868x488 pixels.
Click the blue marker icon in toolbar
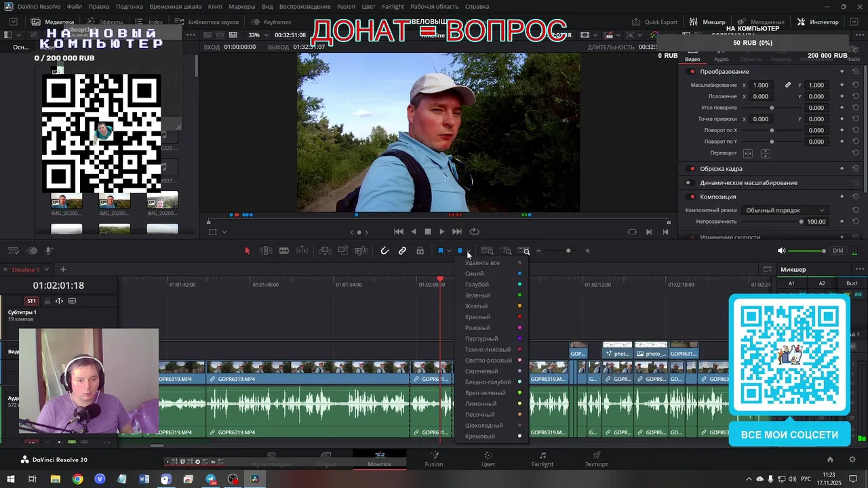460,251
